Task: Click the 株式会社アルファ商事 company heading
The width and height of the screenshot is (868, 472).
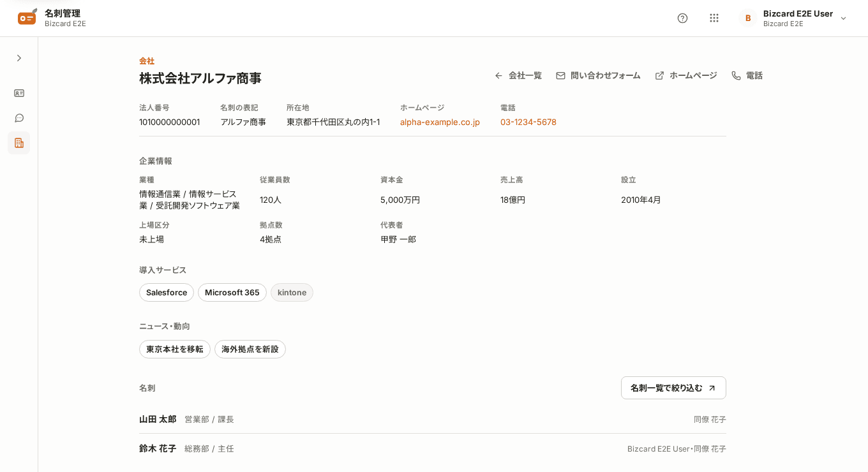Action: click(x=200, y=78)
